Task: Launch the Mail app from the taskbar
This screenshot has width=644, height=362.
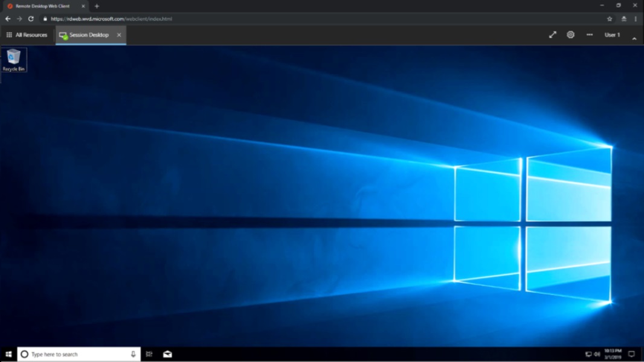Action: pyautogui.click(x=167, y=354)
